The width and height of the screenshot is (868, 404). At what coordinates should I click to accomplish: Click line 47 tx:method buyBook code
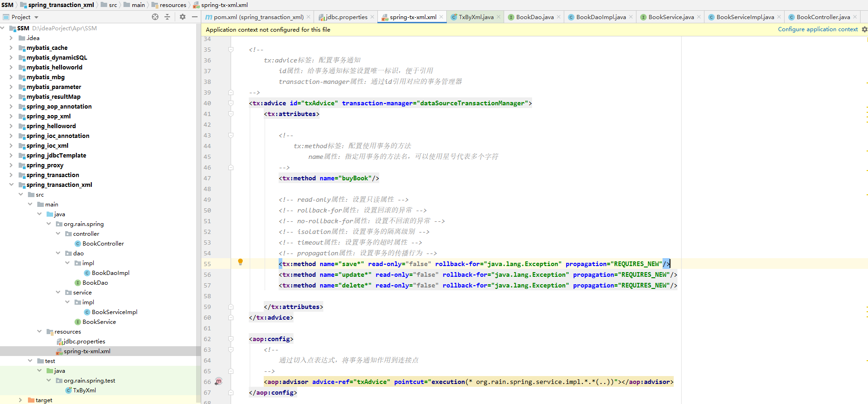click(329, 178)
